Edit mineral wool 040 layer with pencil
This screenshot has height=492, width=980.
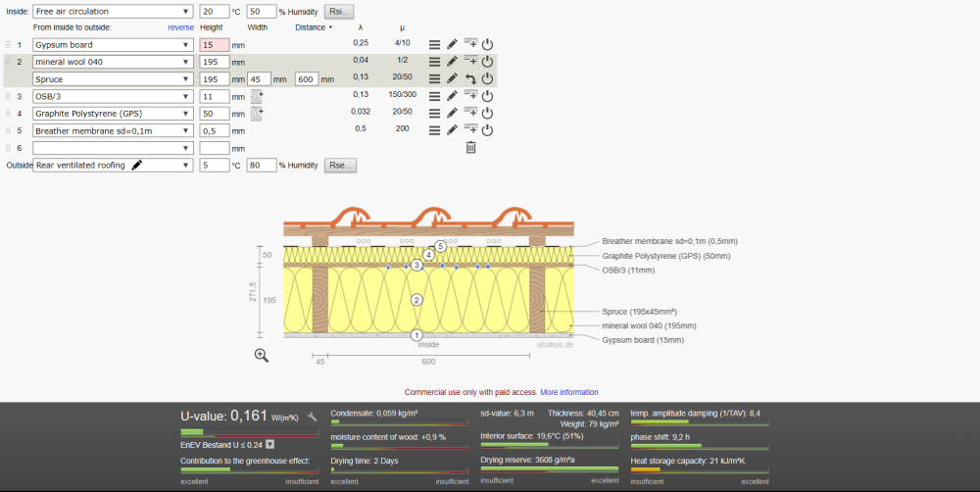pyautogui.click(x=452, y=62)
